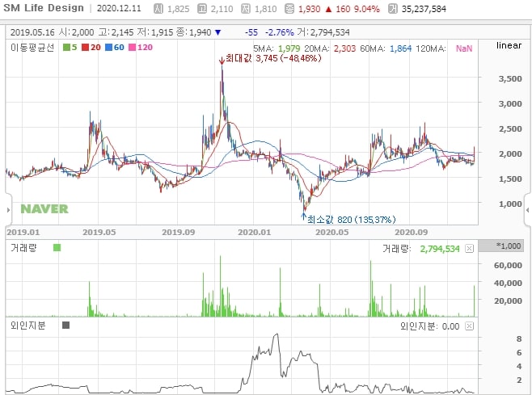Click the green 거래량 legend square
Image resolution: width=532 pixels, height=395 pixels.
pos(57,248)
